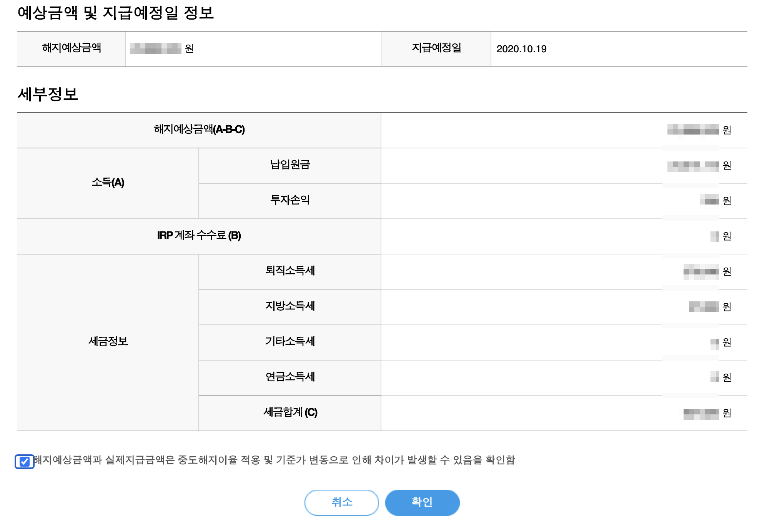The width and height of the screenshot is (762, 532).
Task: Click the 해지예상금액(A-B-C) row label
Action: (199, 130)
